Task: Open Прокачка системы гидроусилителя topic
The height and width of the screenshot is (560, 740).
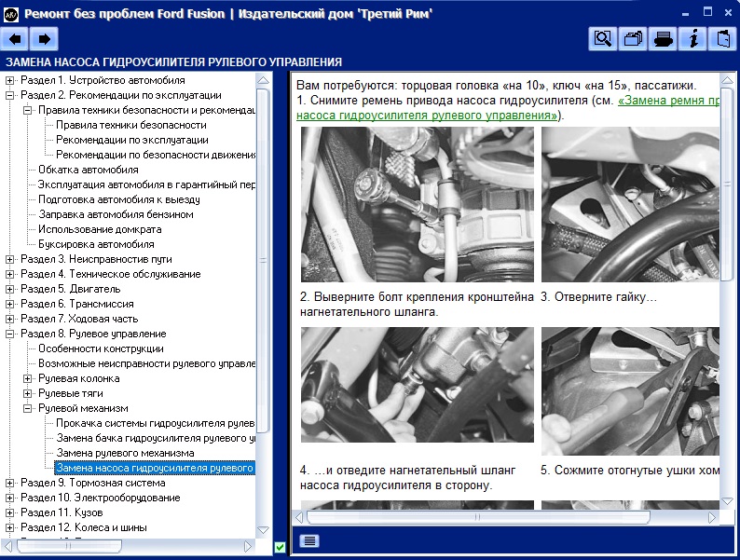Action: [156, 423]
